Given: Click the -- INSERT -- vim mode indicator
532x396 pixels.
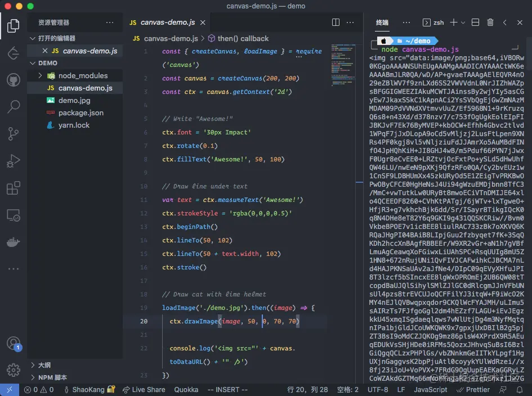Looking at the screenshot, I should click(x=227, y=390).
